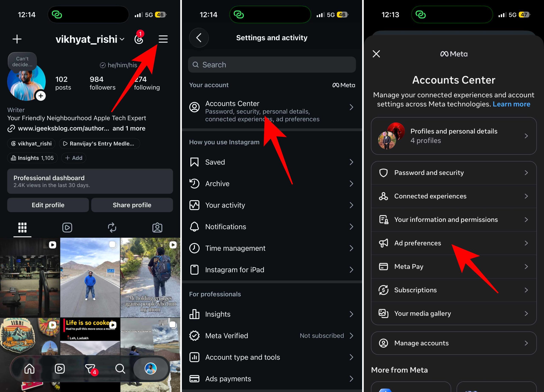View the 984 followers list
This screenshot has width=544, height=392.
coord(102,83)
